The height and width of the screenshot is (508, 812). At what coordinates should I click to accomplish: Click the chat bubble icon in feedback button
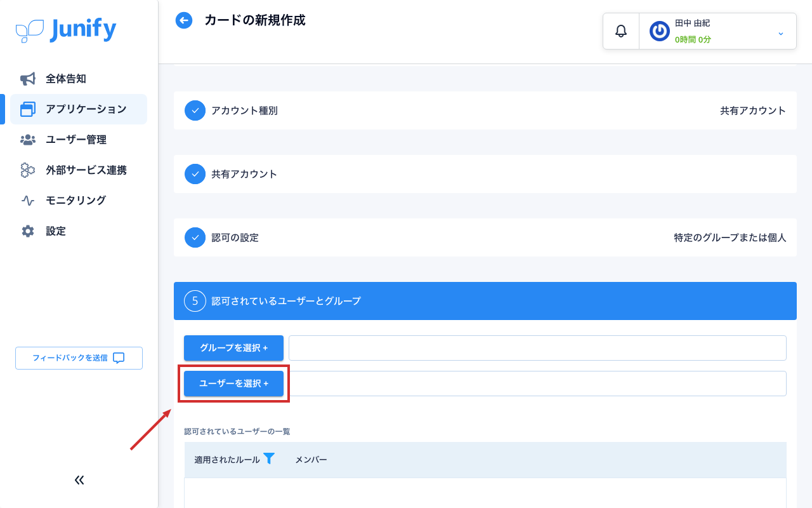coord(119,358)
